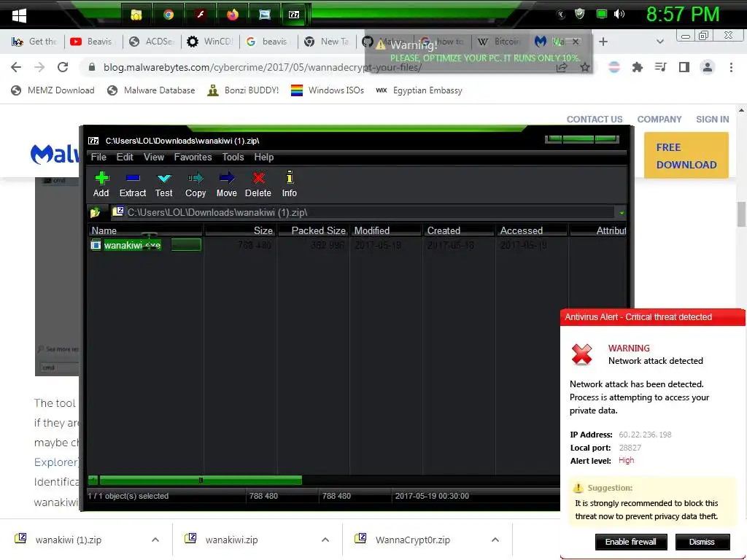Expand the 7-Zip address path dropdown
The height and width of the screenshot is (560, 747).
(622, 213)
